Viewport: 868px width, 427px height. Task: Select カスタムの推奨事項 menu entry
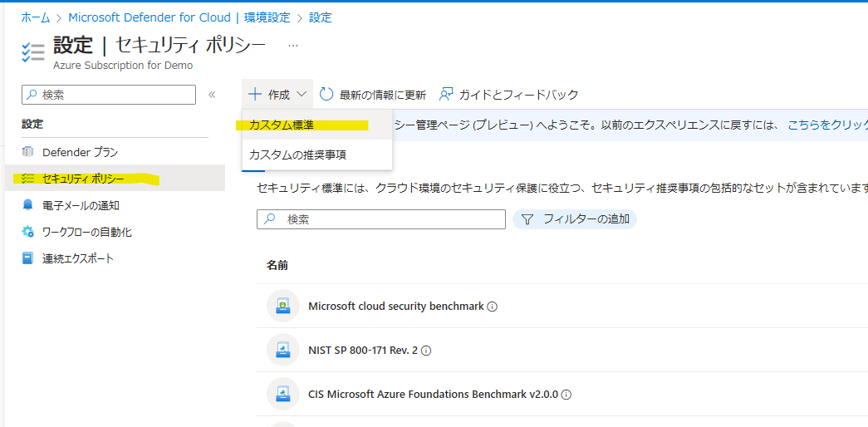[x=317, y=155]
